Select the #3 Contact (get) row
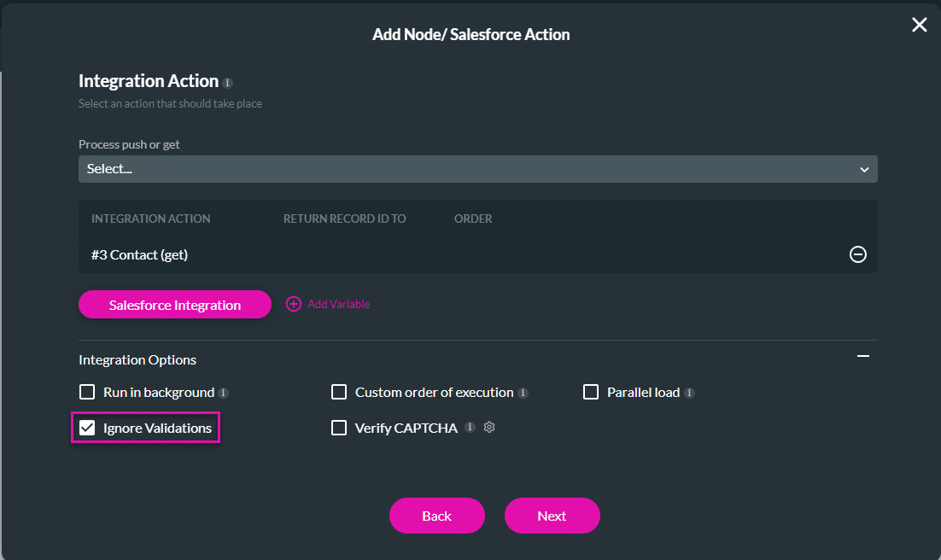The image size is (941, 560). click(139, 254)
